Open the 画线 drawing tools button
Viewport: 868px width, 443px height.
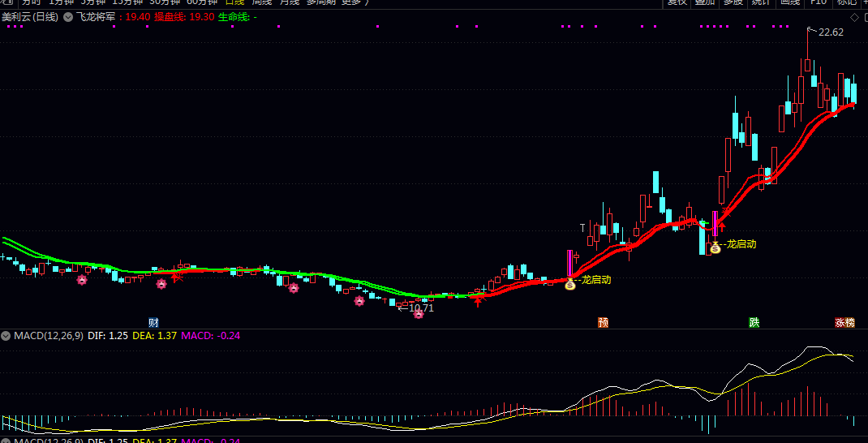[x=790, y=2]
